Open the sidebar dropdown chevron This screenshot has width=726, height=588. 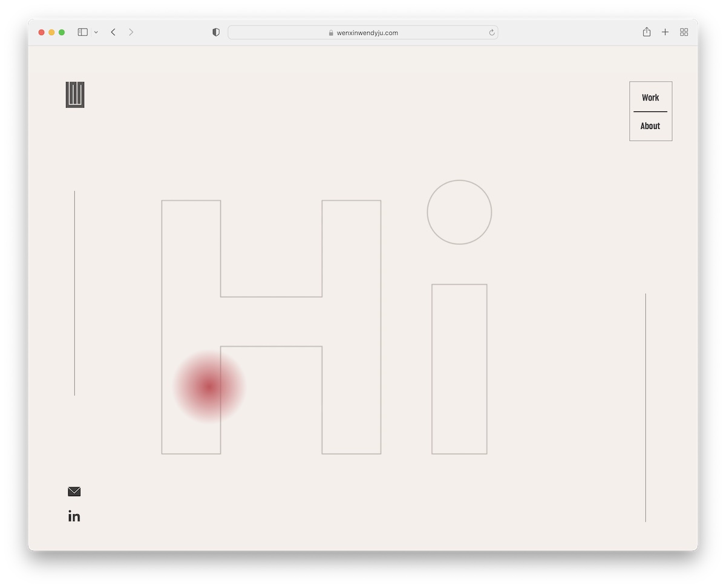click(x=96, y=33)
